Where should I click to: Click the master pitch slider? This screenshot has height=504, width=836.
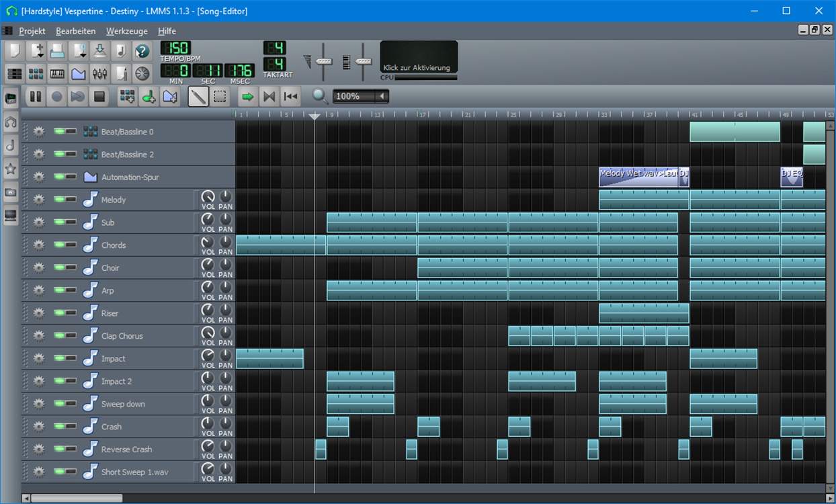[363, 61]
